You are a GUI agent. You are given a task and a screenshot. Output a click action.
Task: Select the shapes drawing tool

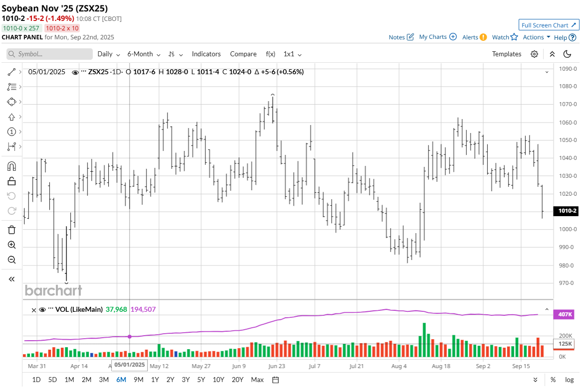(11, 102)
